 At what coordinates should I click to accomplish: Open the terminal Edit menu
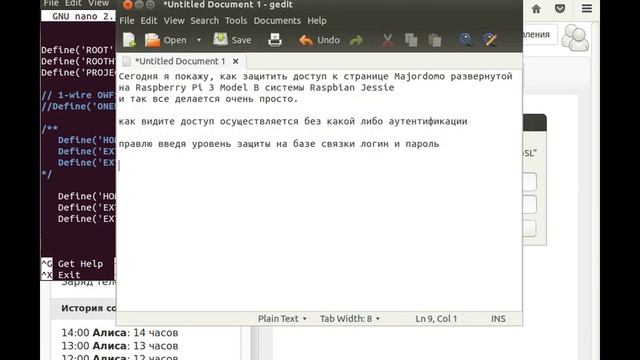[x=73, y=3]
